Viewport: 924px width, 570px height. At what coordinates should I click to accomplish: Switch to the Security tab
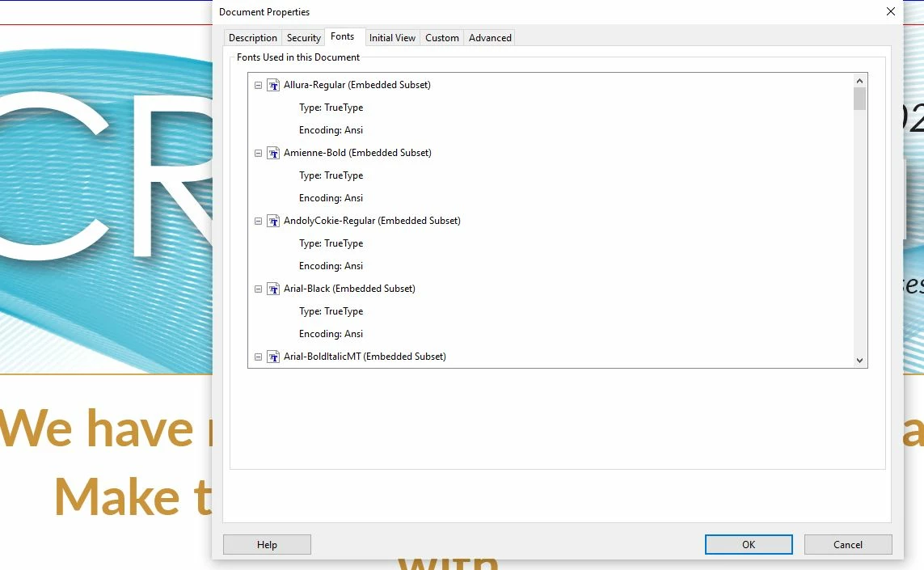tap(303, 38)
